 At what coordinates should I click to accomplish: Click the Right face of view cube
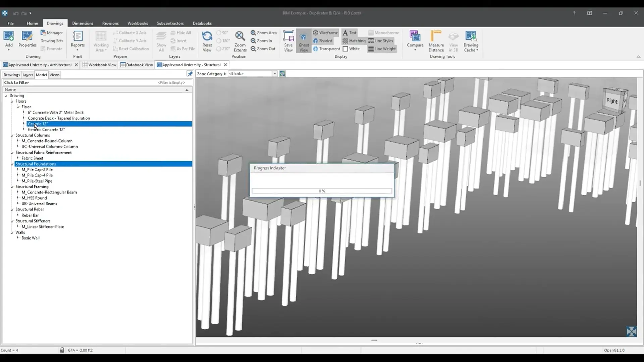pos(612,101)
